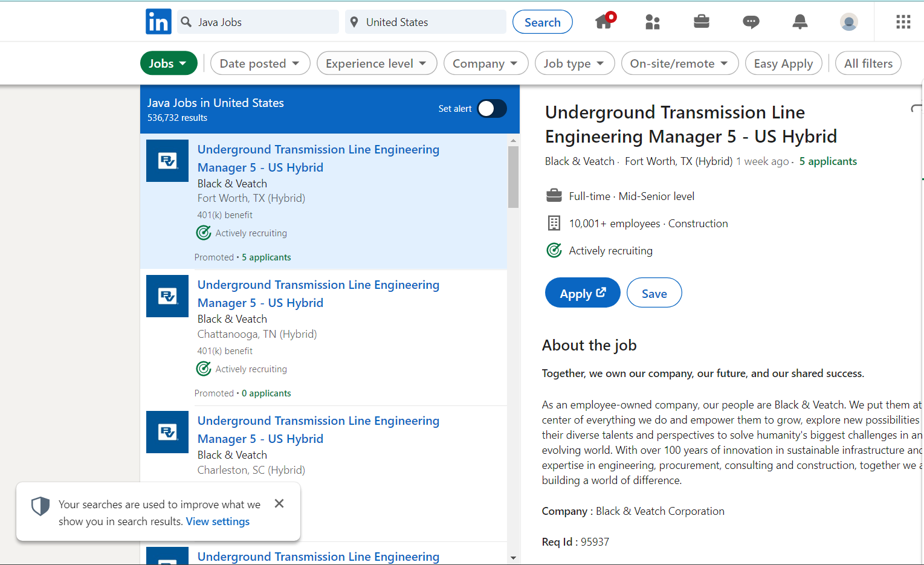Viewport: 924px width, 565px height.
Task: Click Black & Veatch logo for Chattanooga job
Action: (x=167, y=296)
